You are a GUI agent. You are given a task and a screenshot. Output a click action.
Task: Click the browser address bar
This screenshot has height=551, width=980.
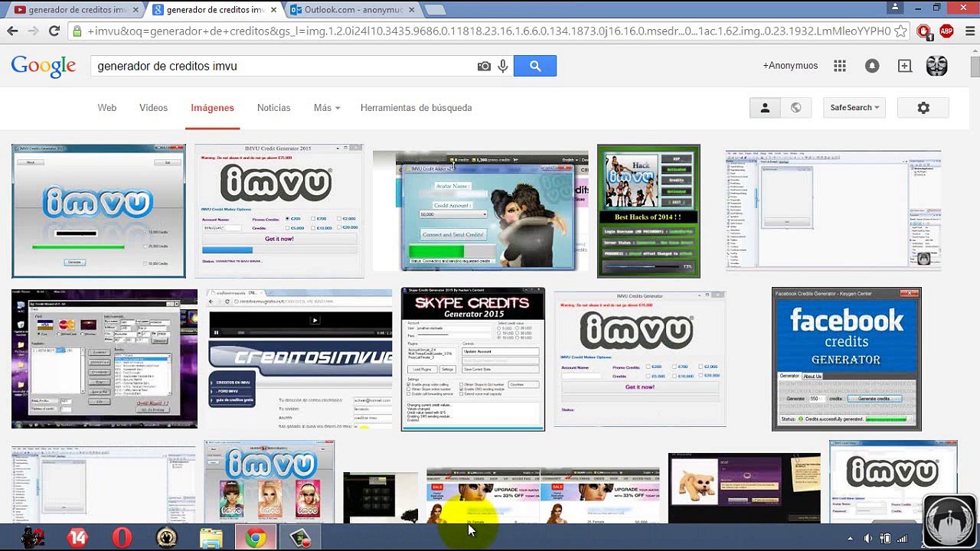pos(488,31)
